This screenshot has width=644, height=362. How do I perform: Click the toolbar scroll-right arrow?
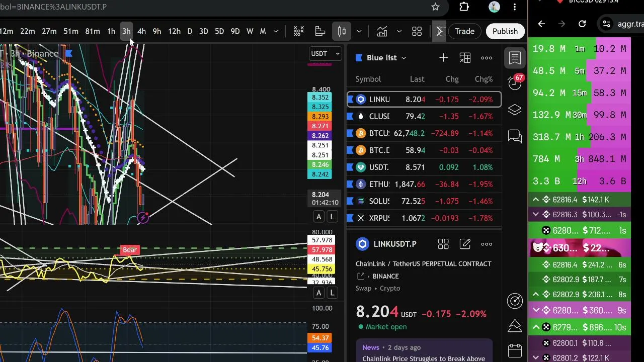click(439, 31)
